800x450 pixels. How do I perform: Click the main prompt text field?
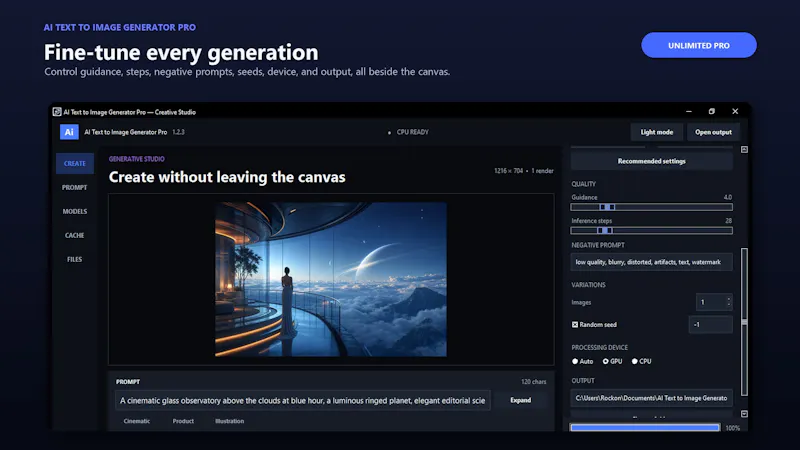[x=303, y=401]
